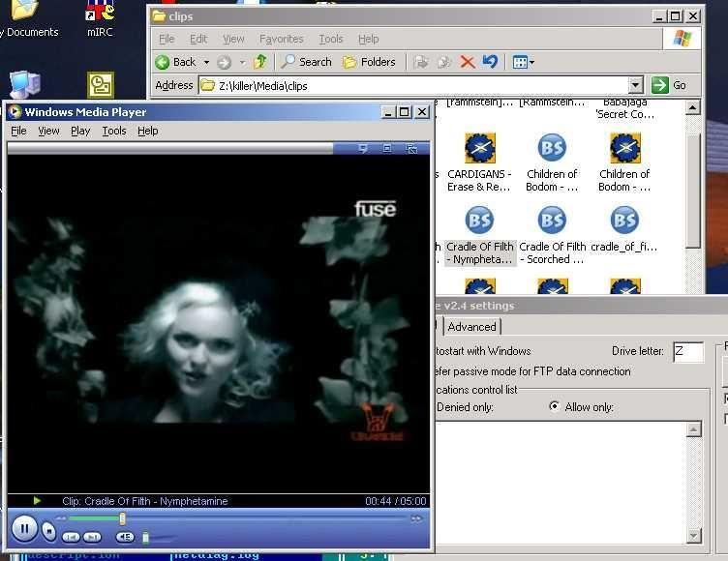Switch to Advanced tab in settings
Screen dimensions: 728x561
click(x=471, y=327)
